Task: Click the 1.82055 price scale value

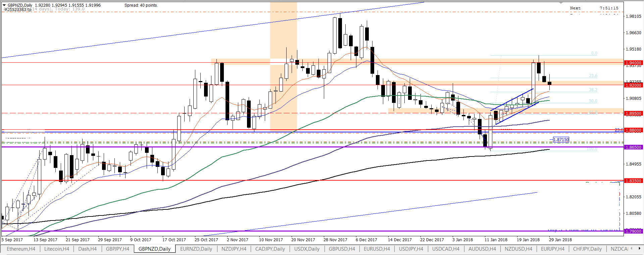Action: [x=634, y=197]
